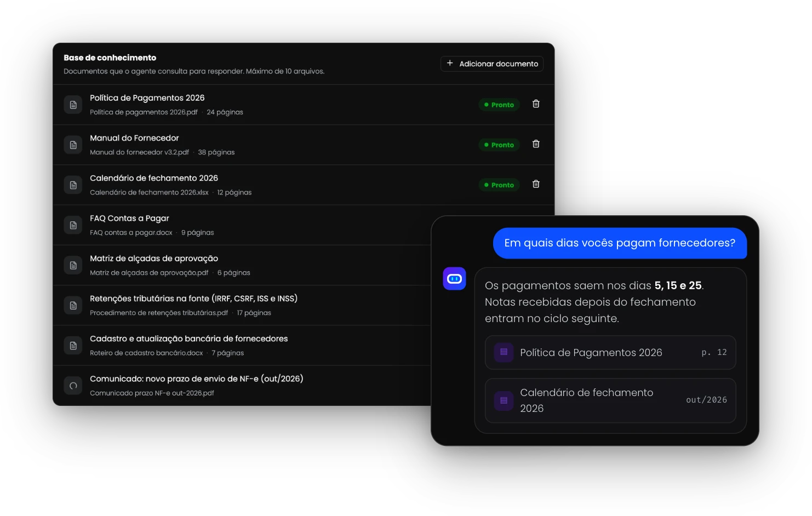Screen dimensions: 812x516
Task: Click the p. 12 page reference
Action: [714, 352]
